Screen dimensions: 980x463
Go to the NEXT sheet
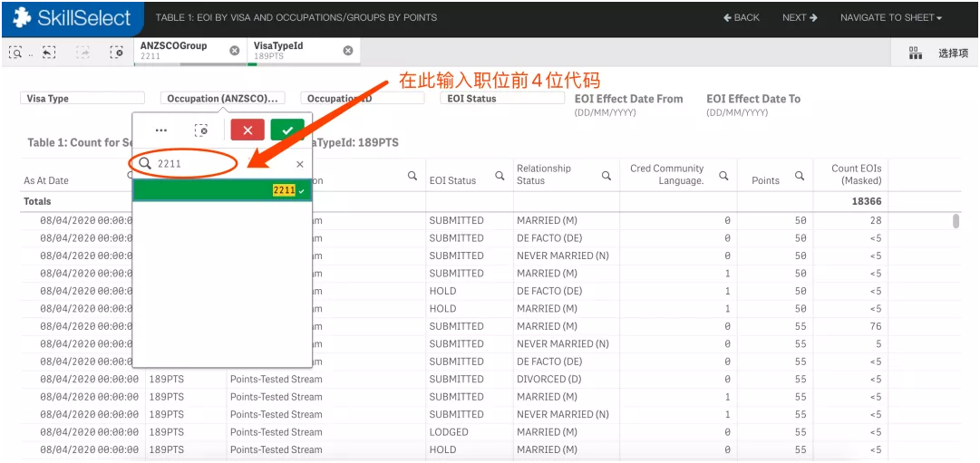(800, 18)
